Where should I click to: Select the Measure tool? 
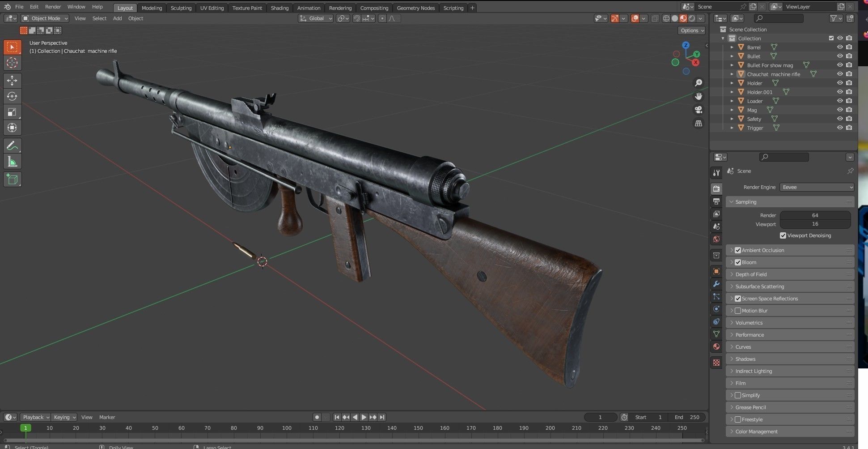[x=12, y=161]
